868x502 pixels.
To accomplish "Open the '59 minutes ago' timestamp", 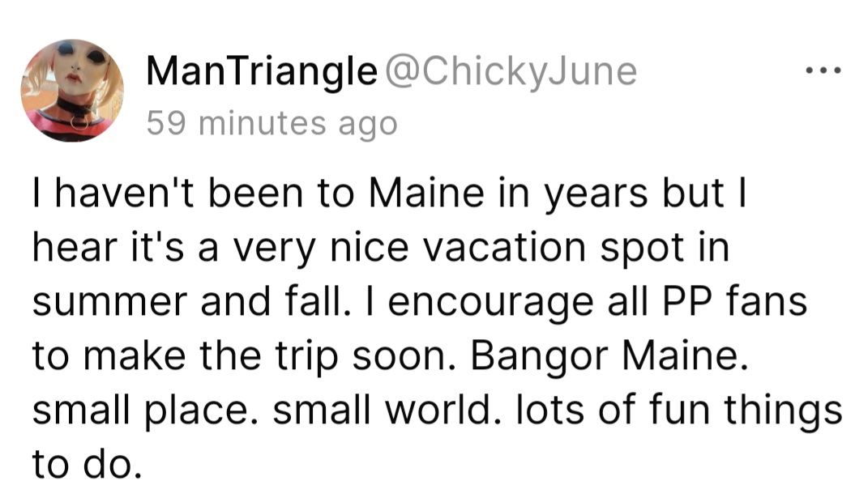I will (x=272, y=123).
